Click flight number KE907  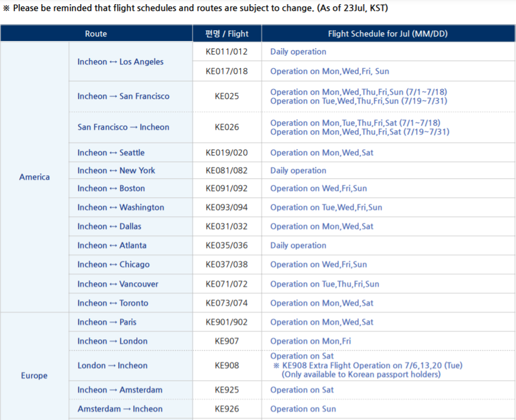tap(226, 341)
